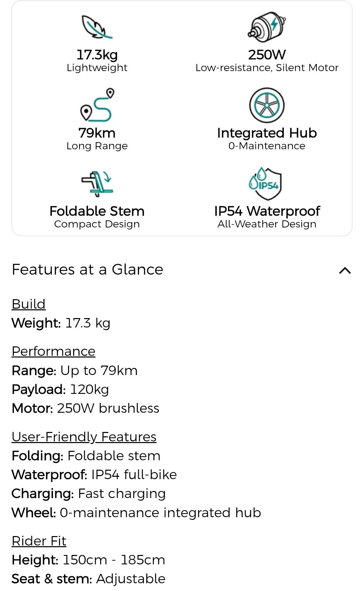Select the User-Friendly Features heading
Image resolution: width=364 pixels, height=591 pixels.
(x=84, y=437)
